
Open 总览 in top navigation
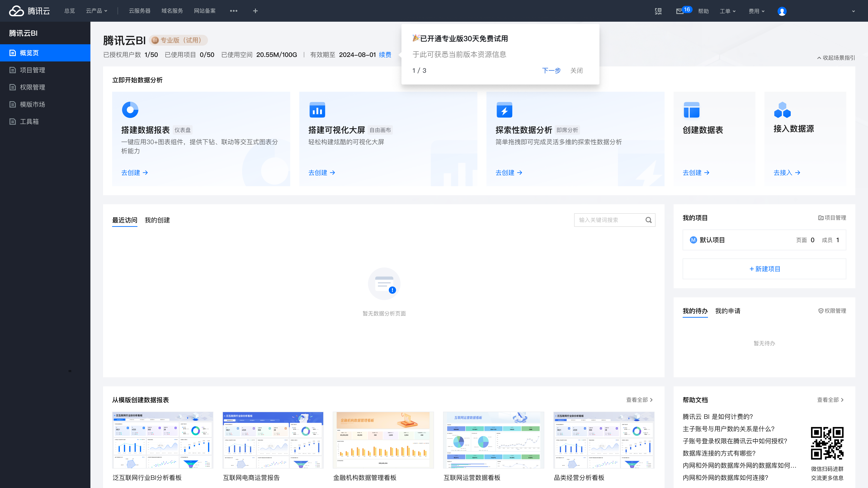[x=69, y=11]
